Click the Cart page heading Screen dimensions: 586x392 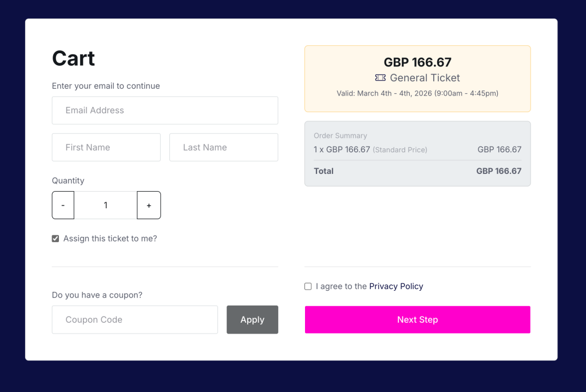(x=73, y=58)
